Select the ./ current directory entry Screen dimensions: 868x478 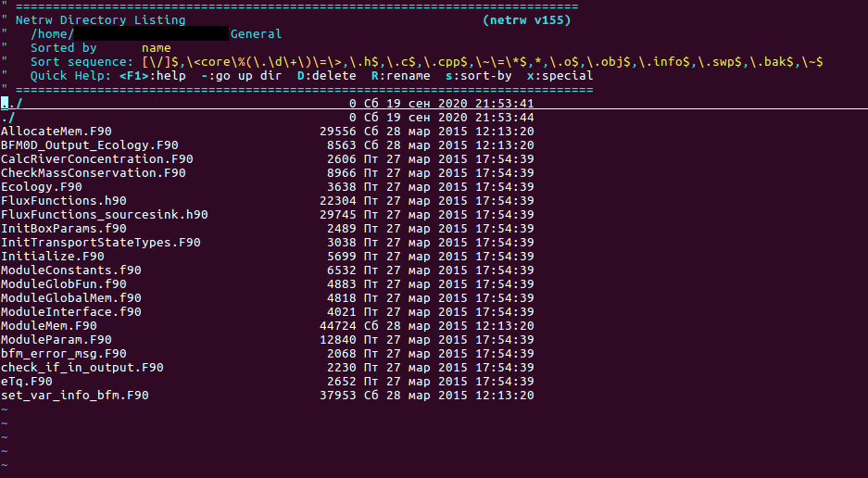[7, 118]
